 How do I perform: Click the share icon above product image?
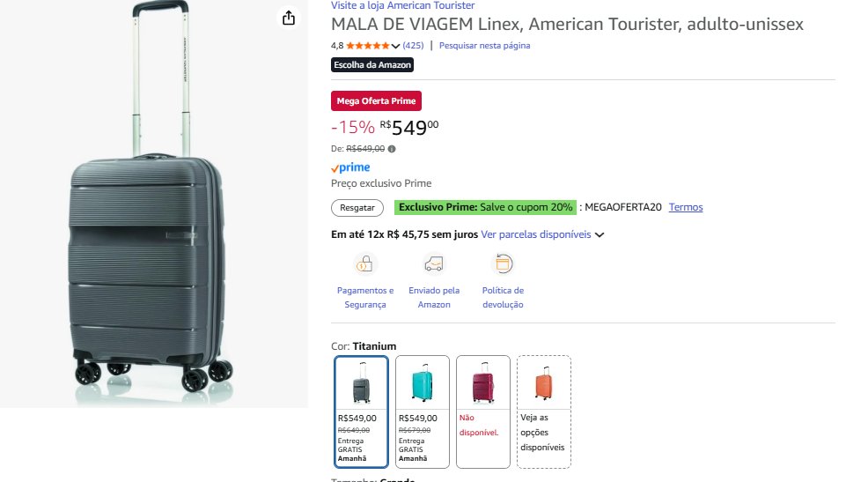[288, 18]
